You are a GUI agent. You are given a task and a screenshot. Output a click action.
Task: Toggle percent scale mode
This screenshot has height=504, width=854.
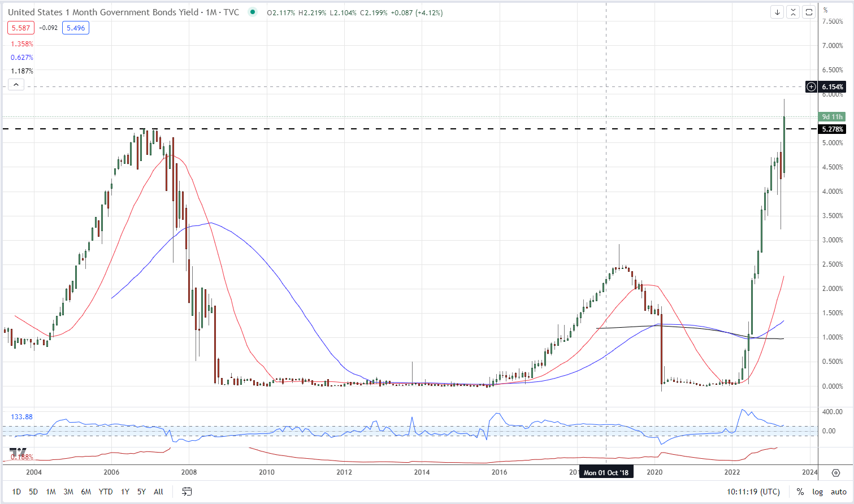[800, 492]
